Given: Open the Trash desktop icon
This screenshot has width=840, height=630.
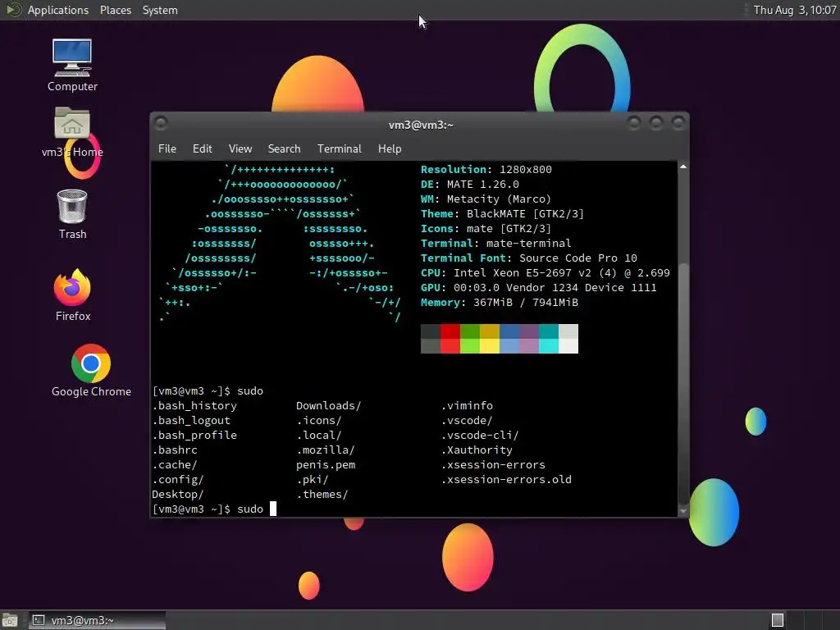Looking at the screenshot, I should (x=72, y=214).
